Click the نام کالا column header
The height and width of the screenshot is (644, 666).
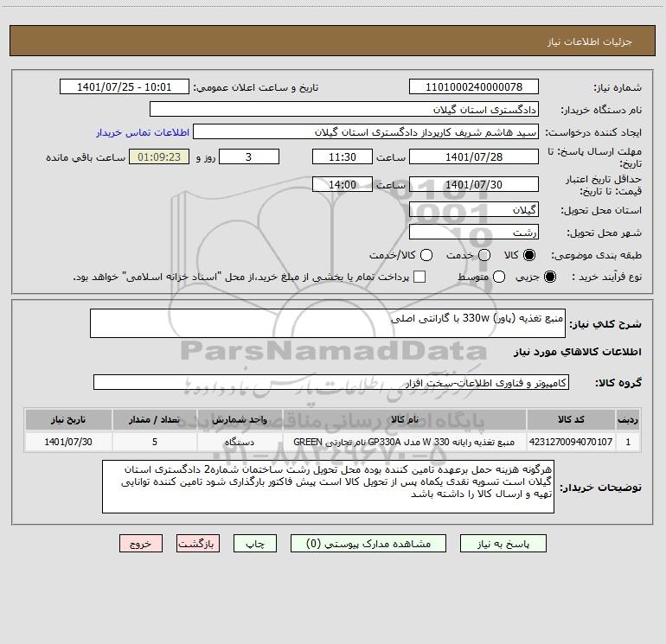[x=405, y=419]
